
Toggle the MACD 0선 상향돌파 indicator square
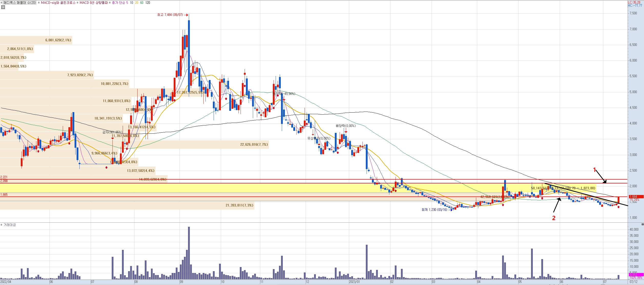tap(78, 3)
